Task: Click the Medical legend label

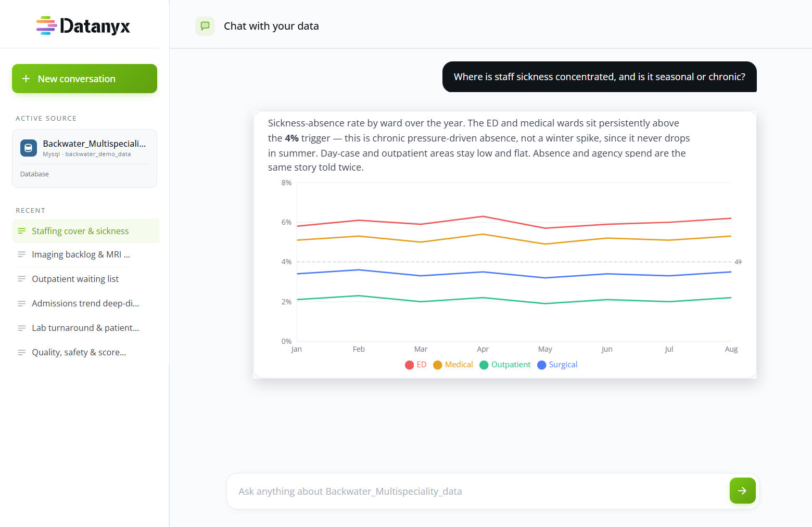Action: 459,365
